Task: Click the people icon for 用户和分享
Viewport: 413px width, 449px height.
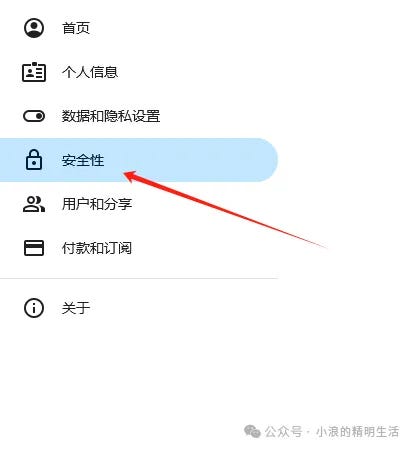Action: pos(34,204)
